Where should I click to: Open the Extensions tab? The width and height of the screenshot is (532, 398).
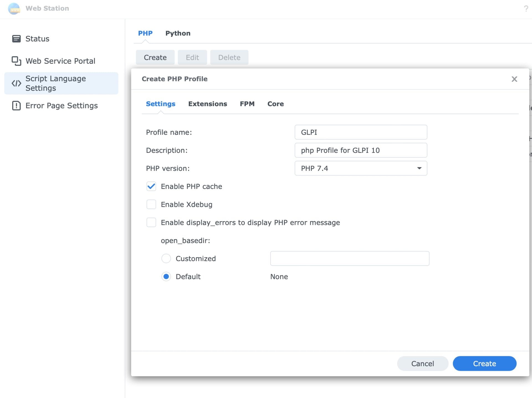click(208, 104)
